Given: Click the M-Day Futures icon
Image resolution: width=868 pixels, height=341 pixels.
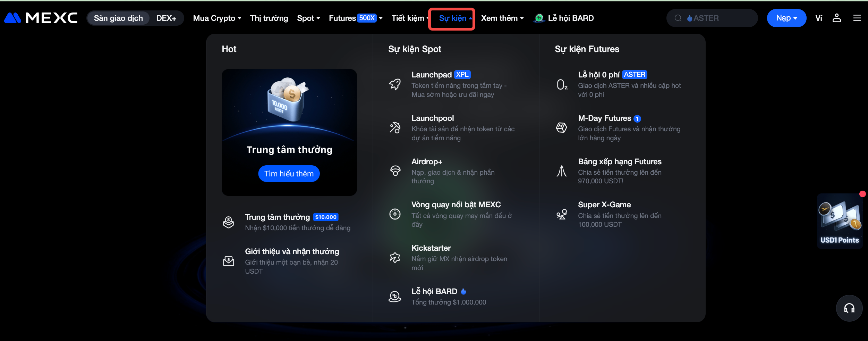Looking at the screenshot, I should [x=561, y=128].
